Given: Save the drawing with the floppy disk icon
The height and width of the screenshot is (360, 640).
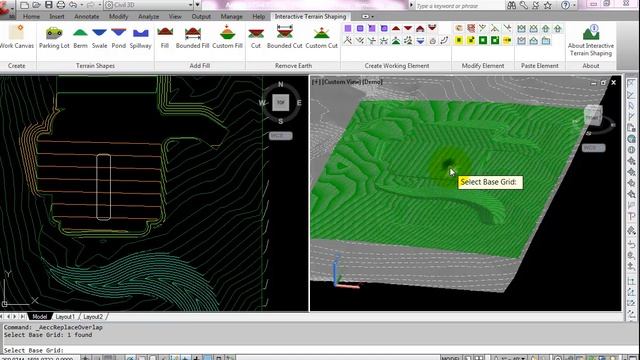Looking at the screenshot, I should [x=49, y=5].
